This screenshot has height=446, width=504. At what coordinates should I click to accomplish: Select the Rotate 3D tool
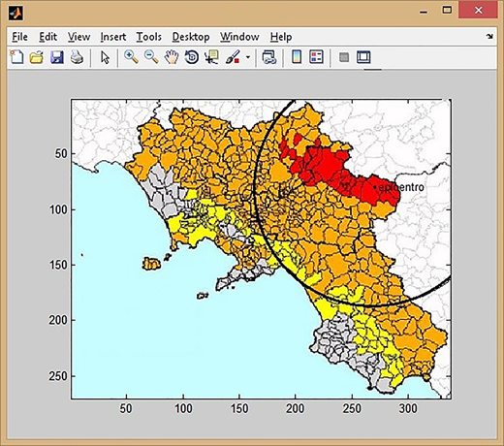coord(192,57)
